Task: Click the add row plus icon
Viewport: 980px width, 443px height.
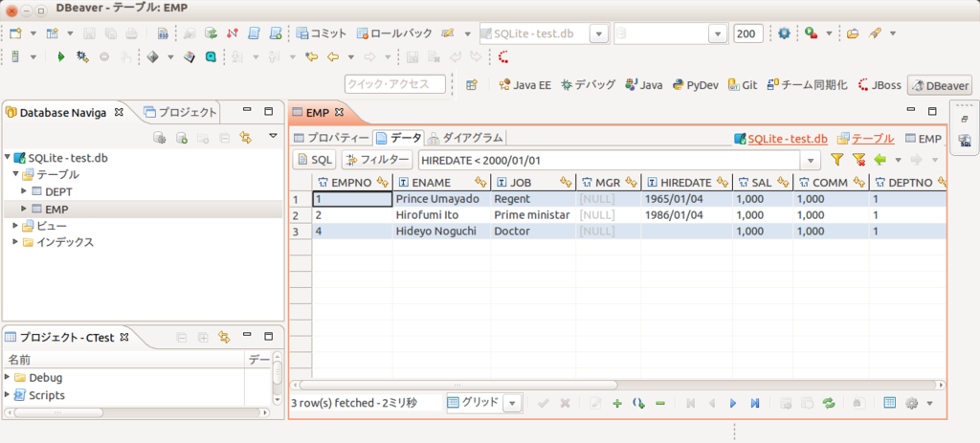Action: (x=617, y=403)
